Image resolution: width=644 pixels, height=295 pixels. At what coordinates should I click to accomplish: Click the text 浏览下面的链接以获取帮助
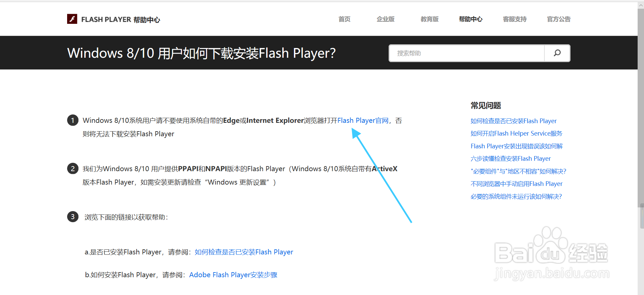coord(125,217)
